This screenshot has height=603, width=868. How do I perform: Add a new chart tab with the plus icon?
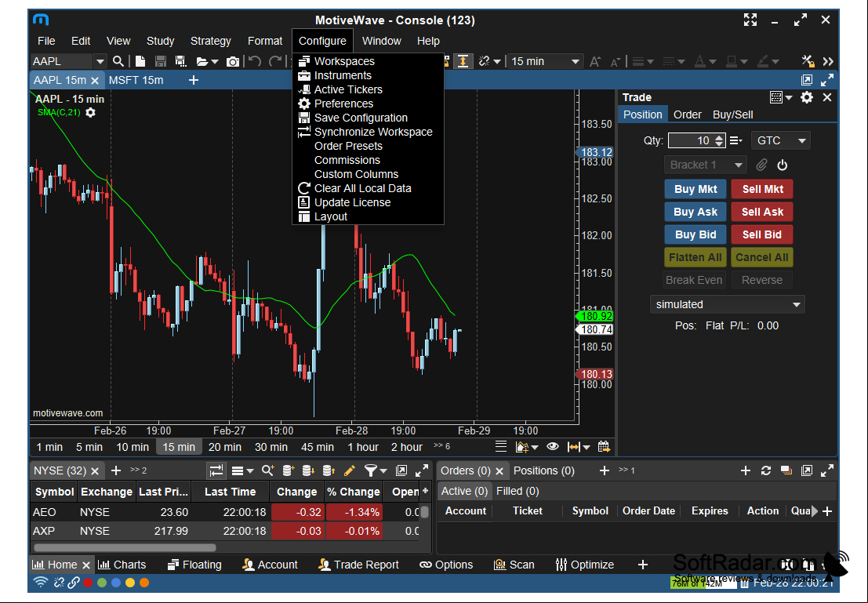coord(193,80)
